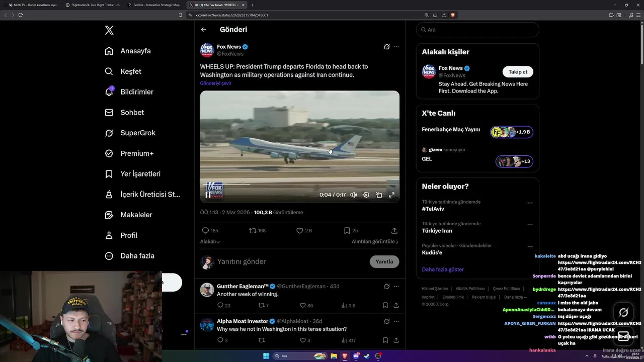
Task: Like Gunther Eagleman's reply
Action: [306, 306]
